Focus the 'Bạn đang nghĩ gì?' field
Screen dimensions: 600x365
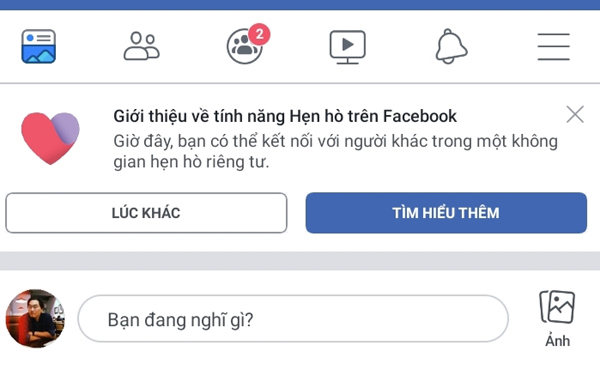tap(293, 318)
